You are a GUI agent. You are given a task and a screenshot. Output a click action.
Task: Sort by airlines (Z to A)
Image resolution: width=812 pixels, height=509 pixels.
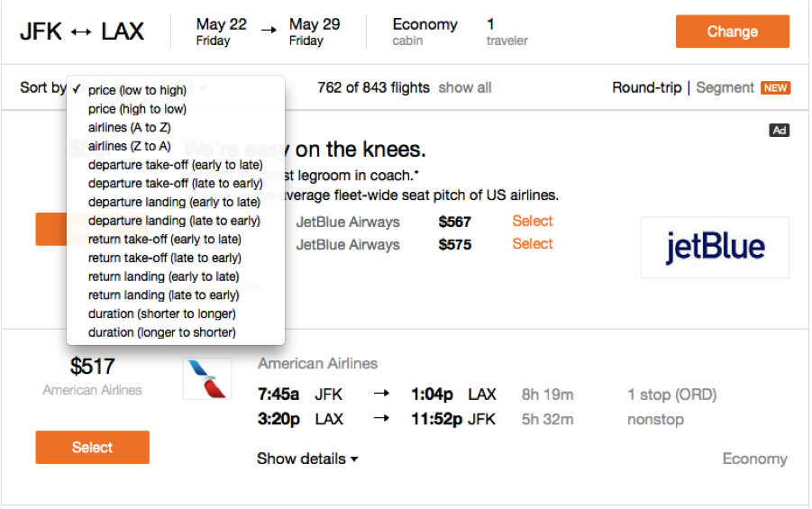coord(129,146)
